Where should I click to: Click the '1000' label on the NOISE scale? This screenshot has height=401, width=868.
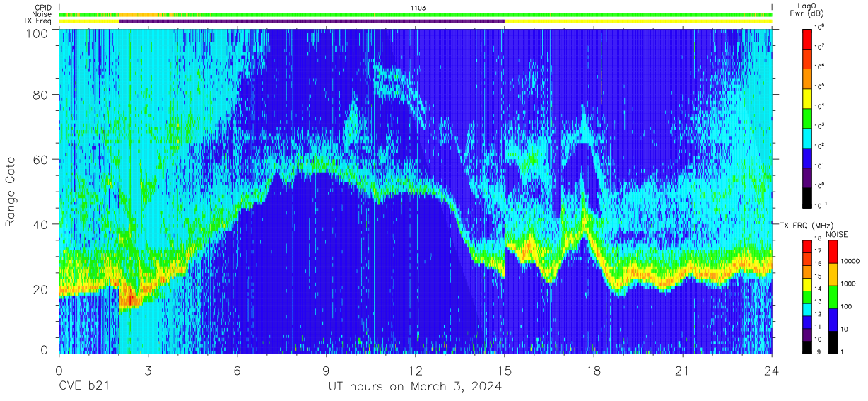(x=848, y=284)
